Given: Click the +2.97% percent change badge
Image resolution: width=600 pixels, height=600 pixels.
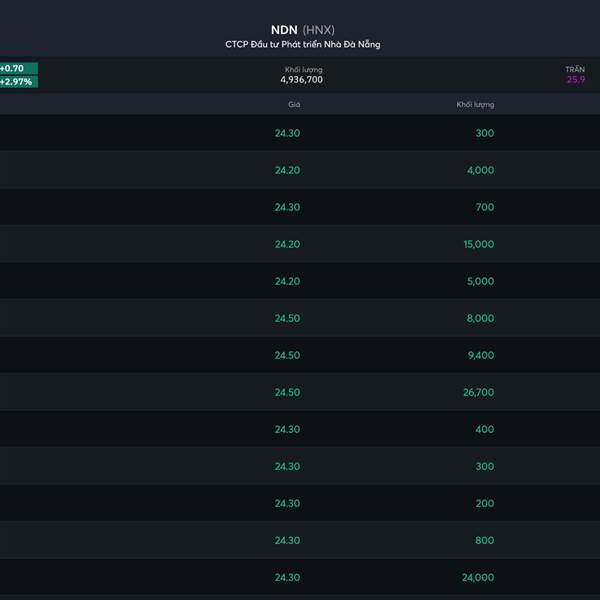Looking at the screenshot, I should point(18,82).
